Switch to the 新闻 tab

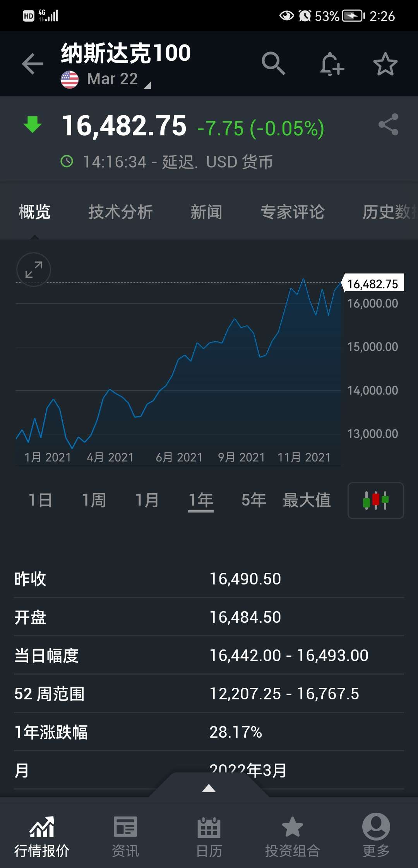pyautogui.click(x=206, y=212)
